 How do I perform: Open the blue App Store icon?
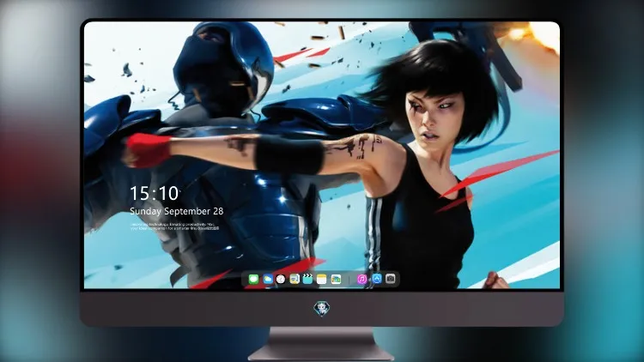377,279
